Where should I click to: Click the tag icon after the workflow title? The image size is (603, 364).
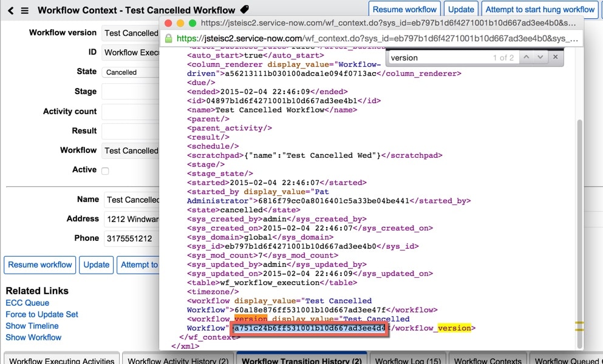click(244, 9)
